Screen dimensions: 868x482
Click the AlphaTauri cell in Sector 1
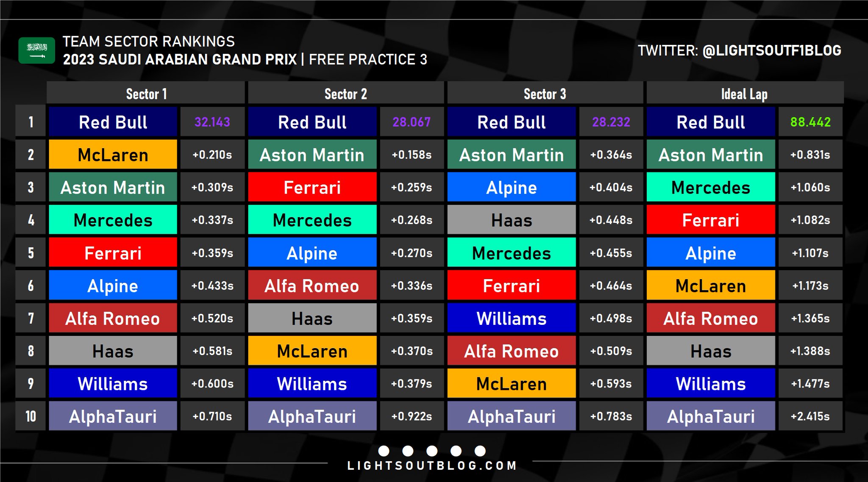pos(113,416)
